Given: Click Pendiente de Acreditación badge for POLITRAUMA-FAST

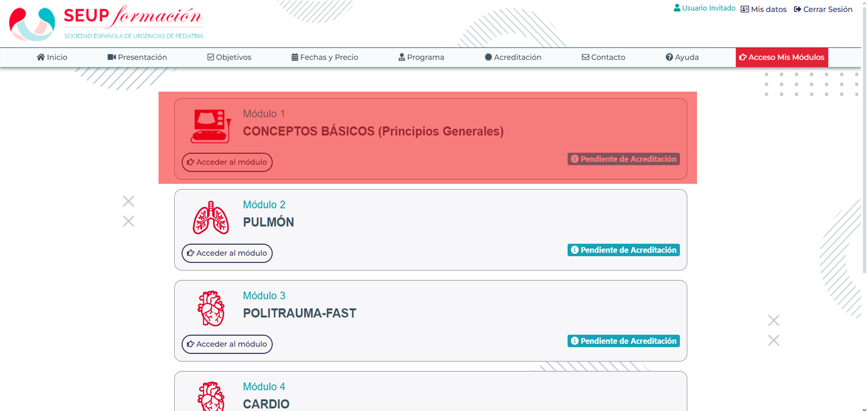Looking at the screenshot, I should click(624, 341).
